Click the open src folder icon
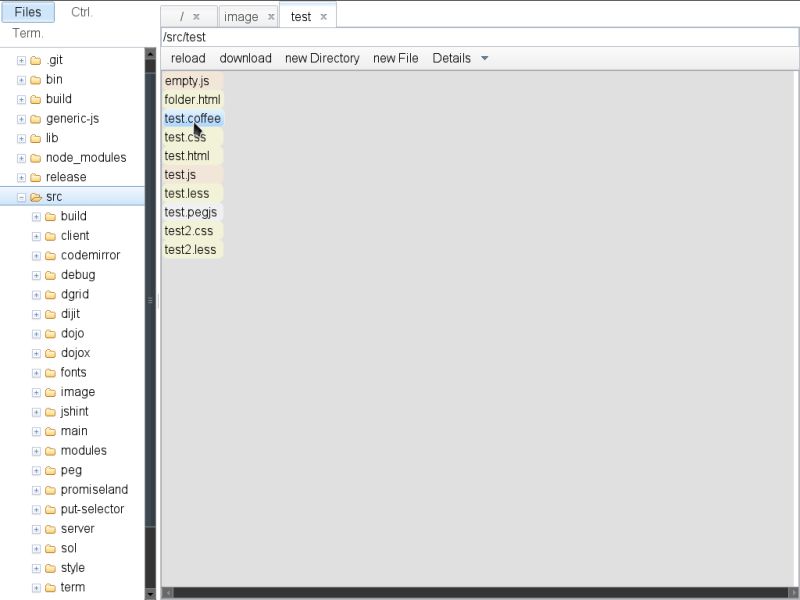Screen dimensions: 800x600 pyautogui.click(x=34, y=197)
